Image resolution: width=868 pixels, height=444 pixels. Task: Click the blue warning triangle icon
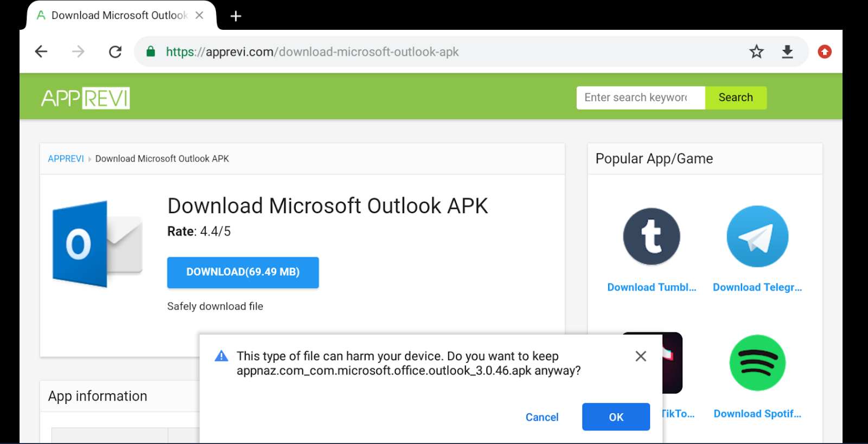click(x=221, y=356)
